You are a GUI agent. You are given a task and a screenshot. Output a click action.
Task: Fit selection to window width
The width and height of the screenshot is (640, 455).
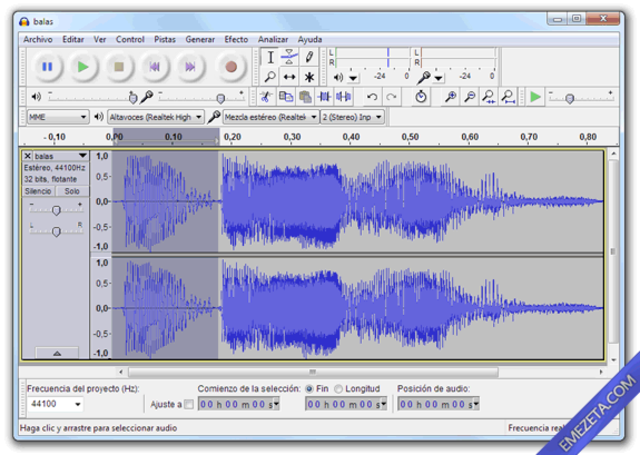[489, 97]
